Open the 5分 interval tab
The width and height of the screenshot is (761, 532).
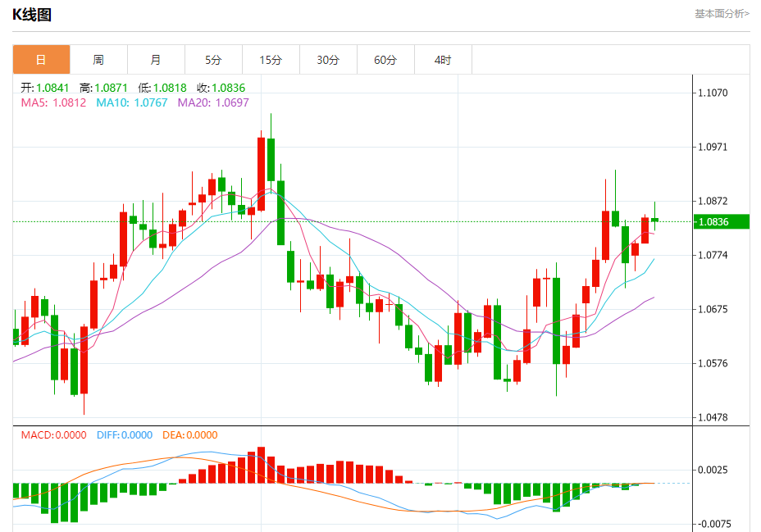coord(213,60)
